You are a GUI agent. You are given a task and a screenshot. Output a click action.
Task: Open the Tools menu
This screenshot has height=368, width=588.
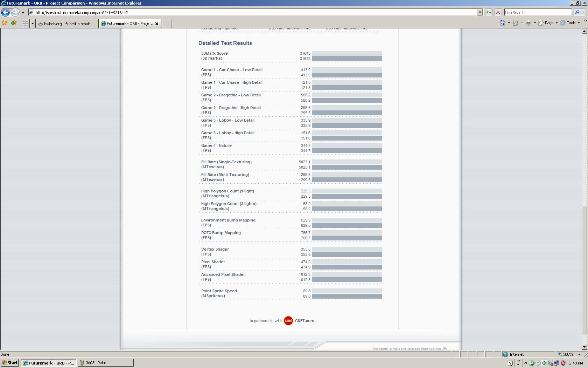[570, 23]
